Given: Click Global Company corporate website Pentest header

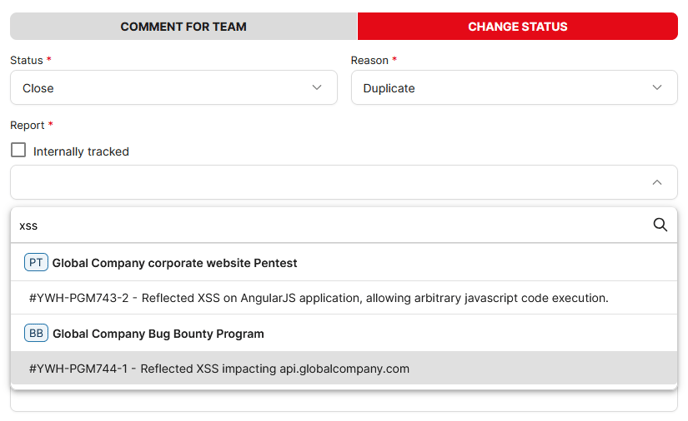Looking at the screenshot, I should tap(175, 263).
